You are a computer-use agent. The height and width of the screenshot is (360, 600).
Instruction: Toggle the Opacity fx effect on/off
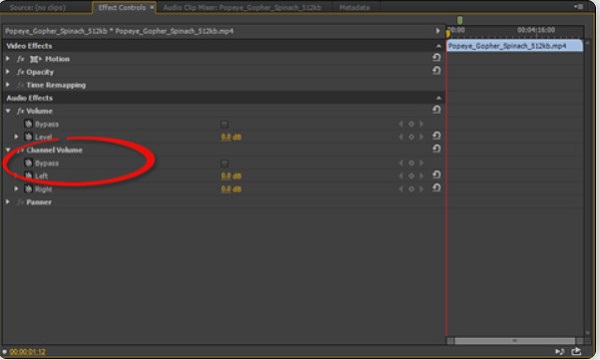click(21, 72)
